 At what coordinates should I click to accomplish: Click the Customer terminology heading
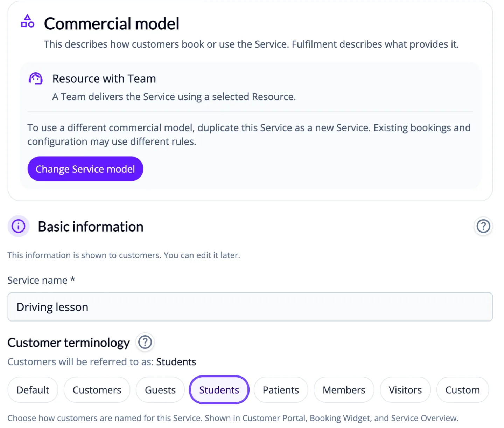pos(69,343)
